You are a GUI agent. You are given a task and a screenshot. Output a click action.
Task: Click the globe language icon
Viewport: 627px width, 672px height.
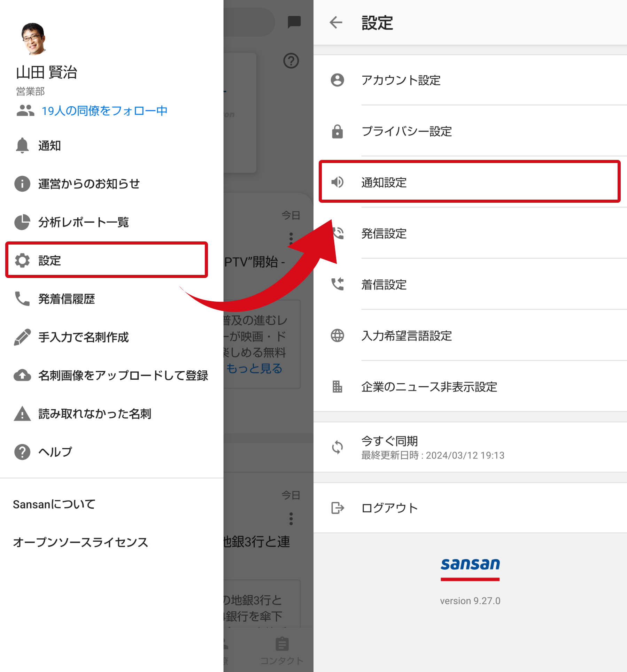point(337,336)
